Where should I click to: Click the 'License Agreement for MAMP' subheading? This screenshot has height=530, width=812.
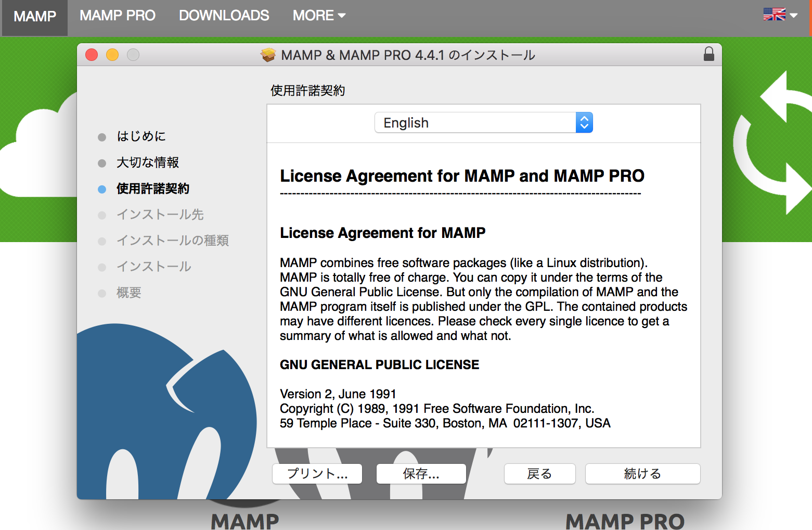[382, 233]
